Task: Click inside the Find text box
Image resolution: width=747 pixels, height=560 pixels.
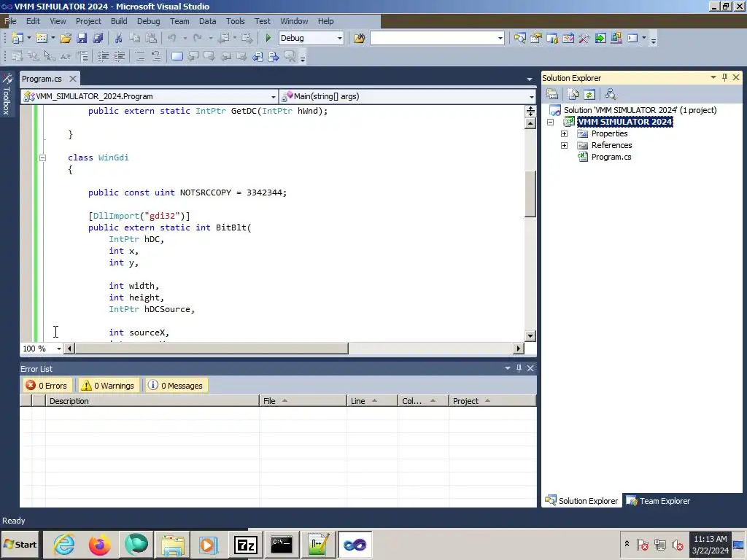Action: point(433,38)
